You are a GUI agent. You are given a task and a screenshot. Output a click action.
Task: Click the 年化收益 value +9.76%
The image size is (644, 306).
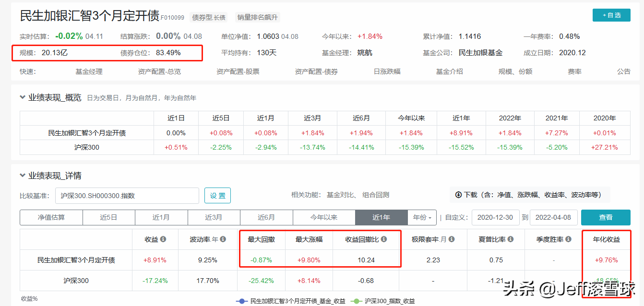click(x=607, y=260)
